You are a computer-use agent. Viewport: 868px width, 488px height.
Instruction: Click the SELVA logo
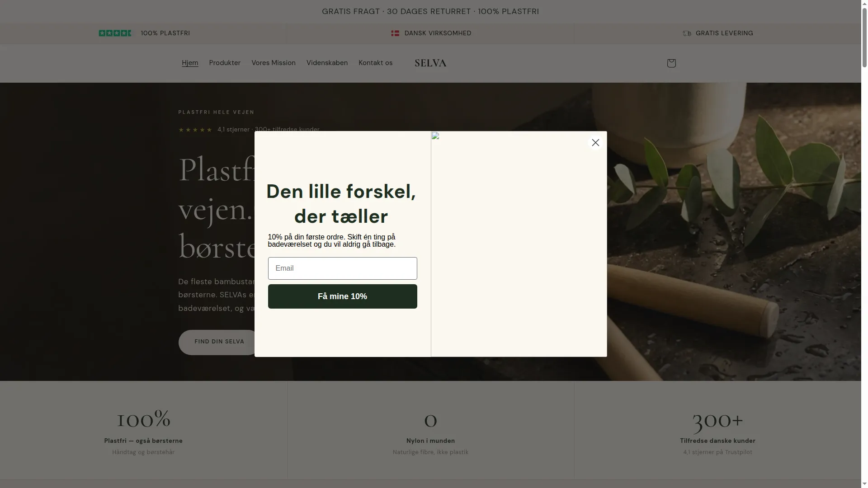click(430, 63)
